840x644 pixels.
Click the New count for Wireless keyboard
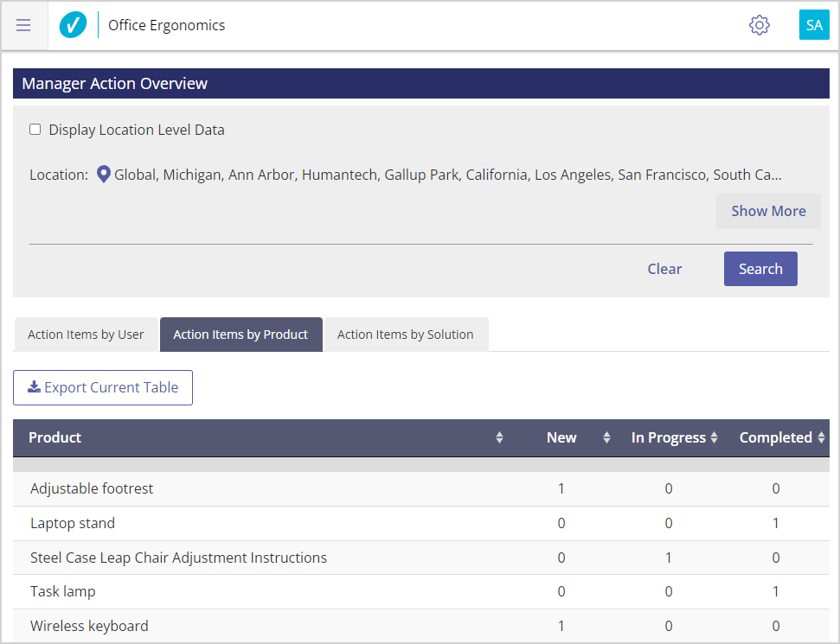coord(561,627)
